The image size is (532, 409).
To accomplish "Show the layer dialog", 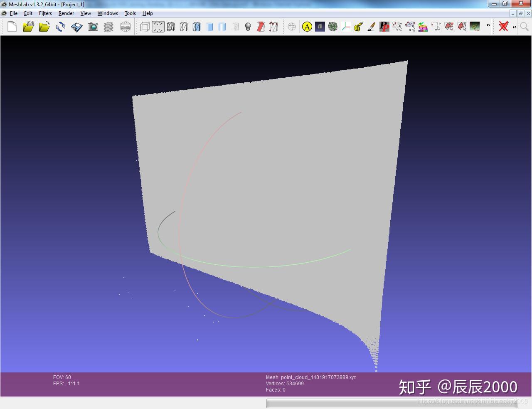I will 109,27.
